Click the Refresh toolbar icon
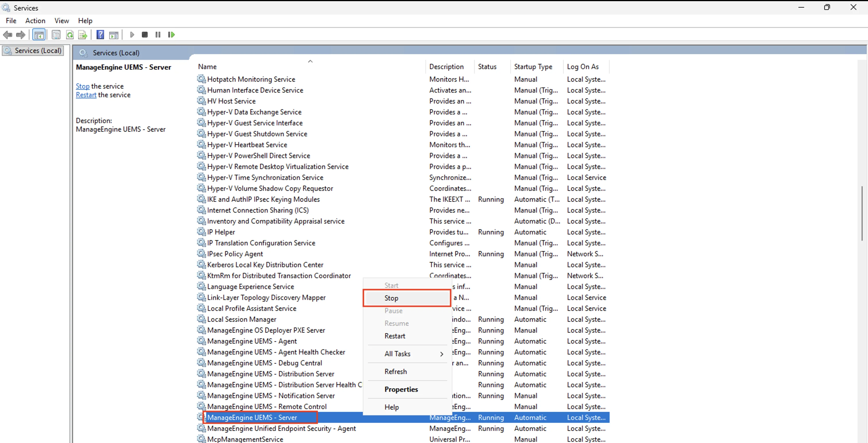Image resolution: width=868 pixels, height=443 pixels. coord(70,34)
